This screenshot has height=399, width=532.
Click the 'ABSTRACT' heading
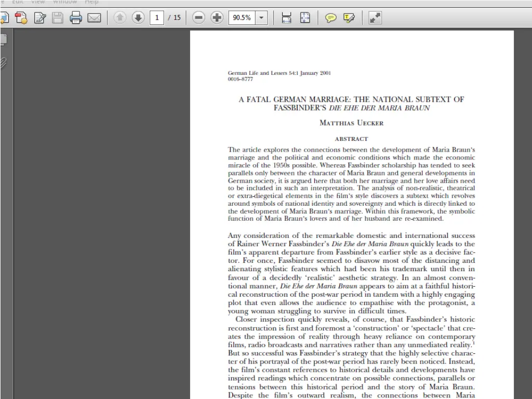click(x=352, y=139)
